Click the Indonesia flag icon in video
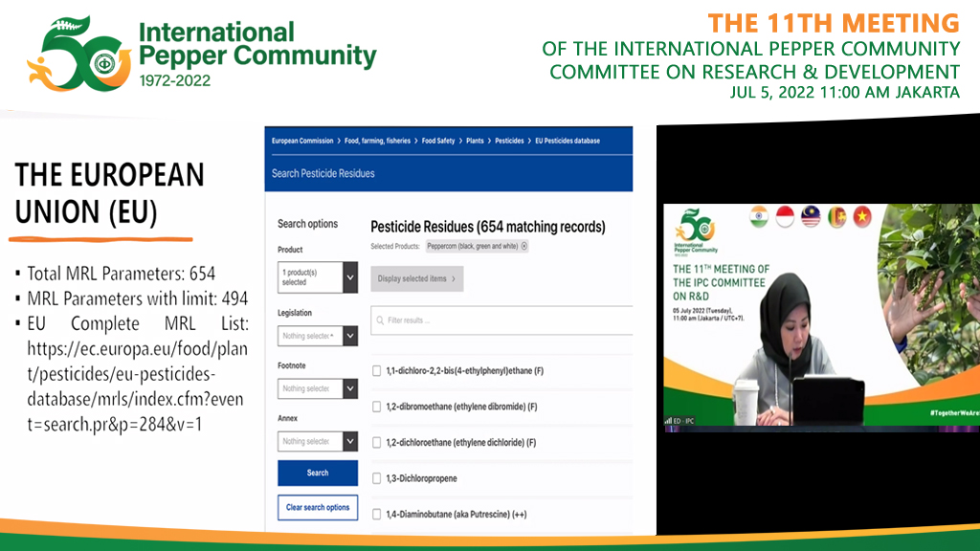 click(x=785, y=218)
